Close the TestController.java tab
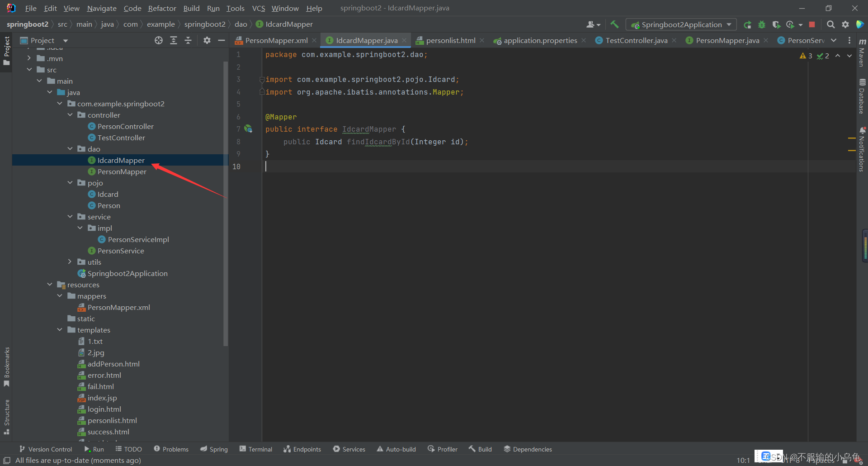868x466 pixels. click(674, 40)
